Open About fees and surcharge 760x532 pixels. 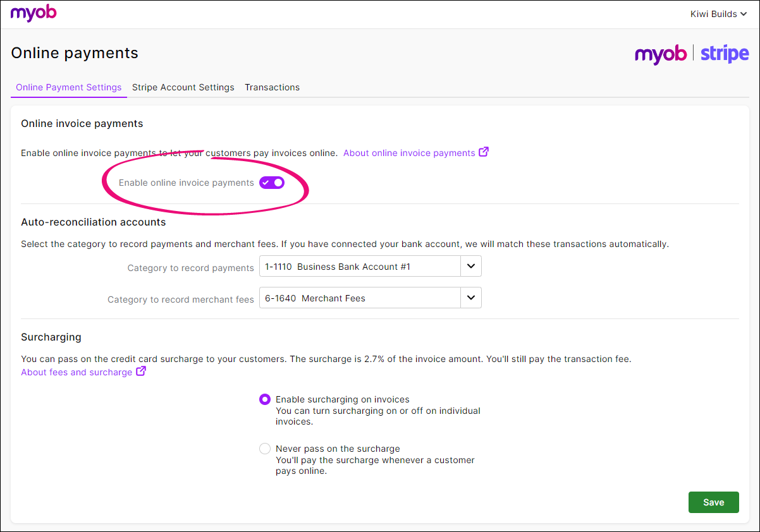pyautogui.click(x=75, y=372)
